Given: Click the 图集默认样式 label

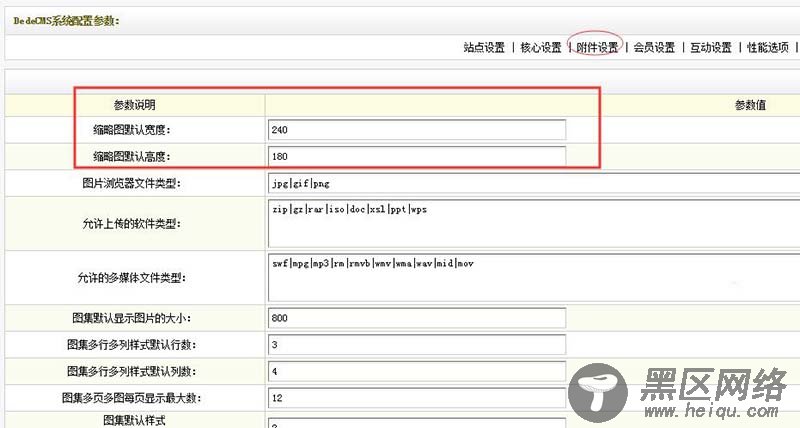Looking at the screenshot, I should (x=134, y=420).
